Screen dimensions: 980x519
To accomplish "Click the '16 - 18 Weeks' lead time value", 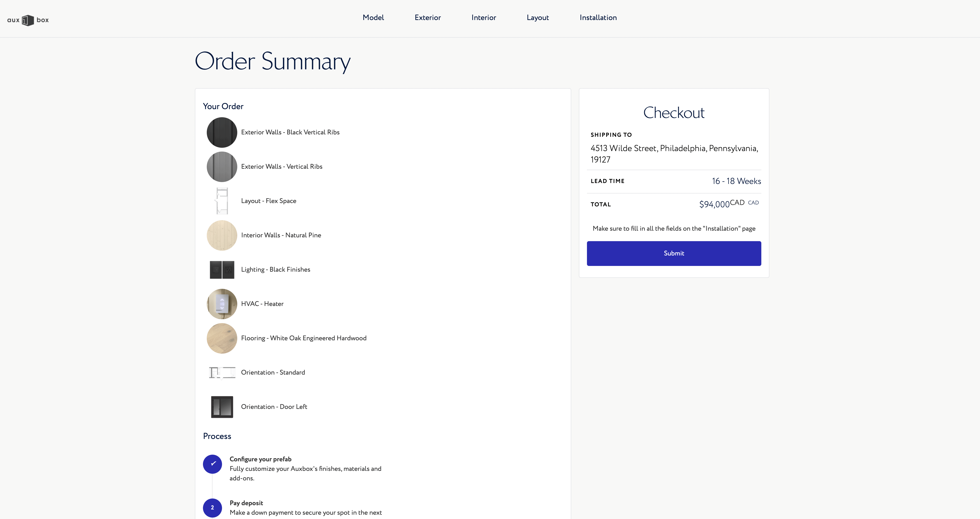I will pos(737,181).
